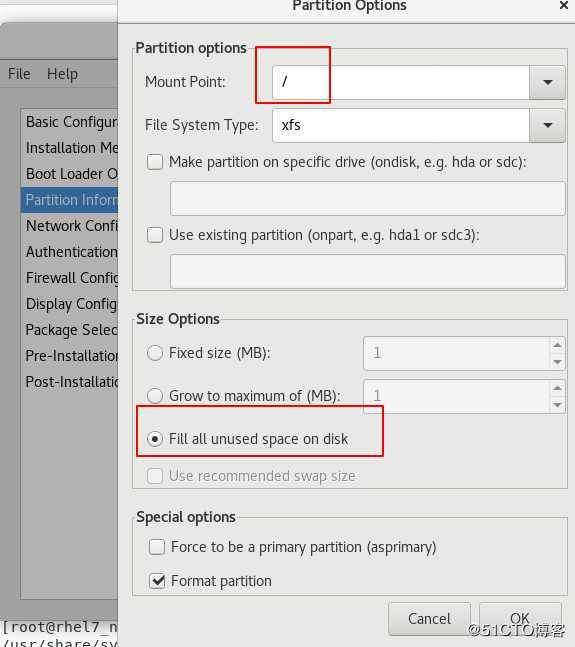Enable Make partition on specific drive checkbox

pyautogui.click(x=155, y=162)
